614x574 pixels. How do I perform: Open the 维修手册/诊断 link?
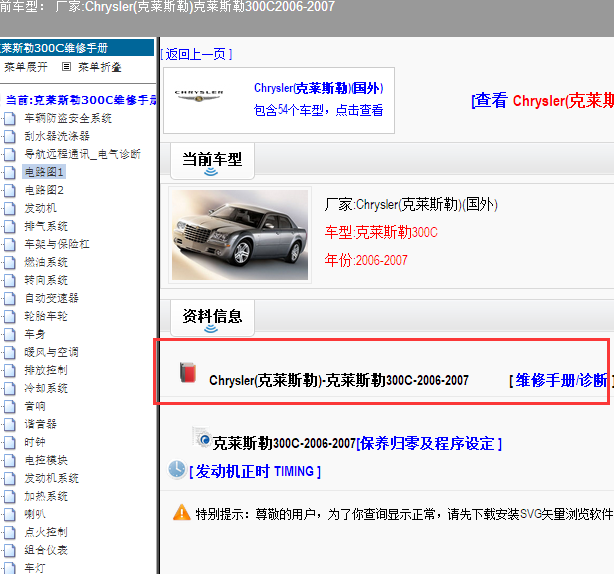point(561,381)
